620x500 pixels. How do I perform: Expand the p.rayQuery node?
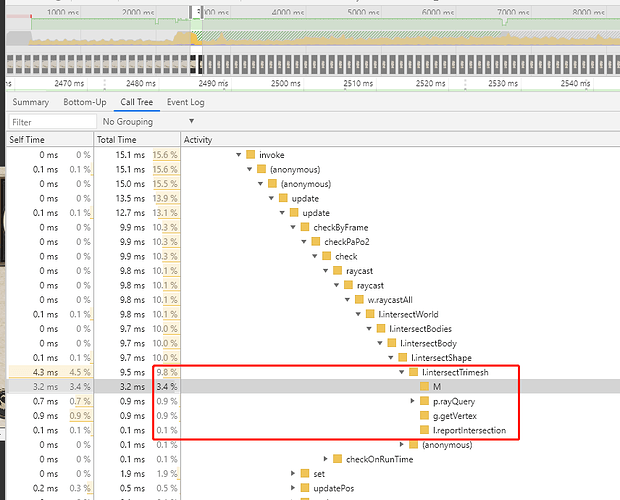(x=412, y=401)
